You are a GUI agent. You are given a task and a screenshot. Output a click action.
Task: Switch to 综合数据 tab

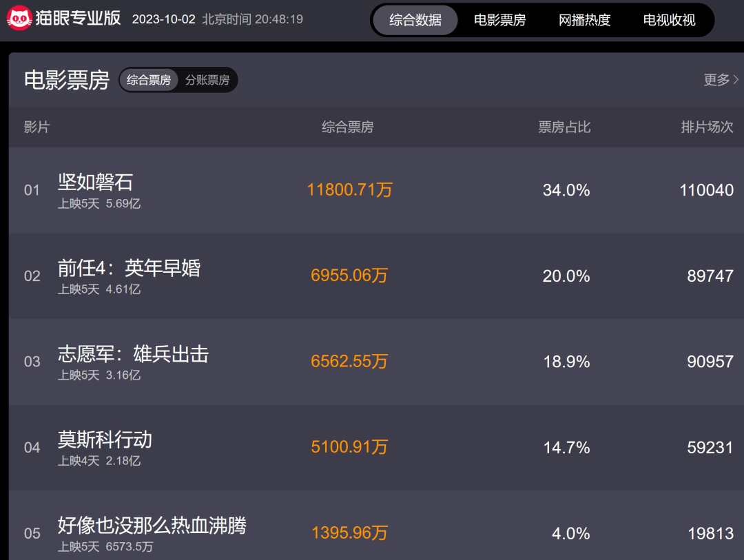415,20
